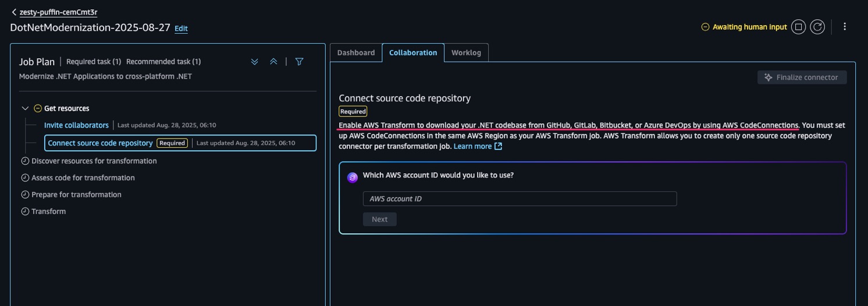Click the Required task (1) label

pos(94,62)
